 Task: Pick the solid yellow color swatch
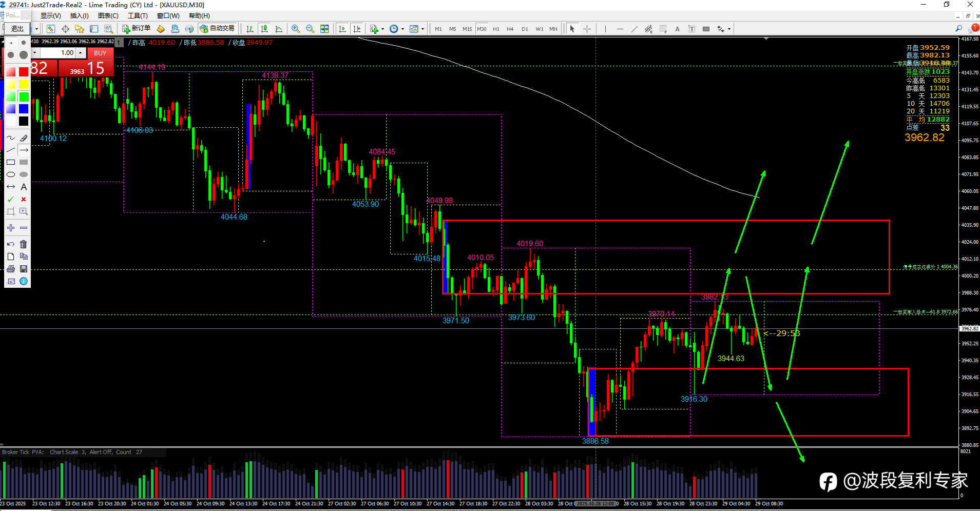pyautogui.click(x=24, y=84)
